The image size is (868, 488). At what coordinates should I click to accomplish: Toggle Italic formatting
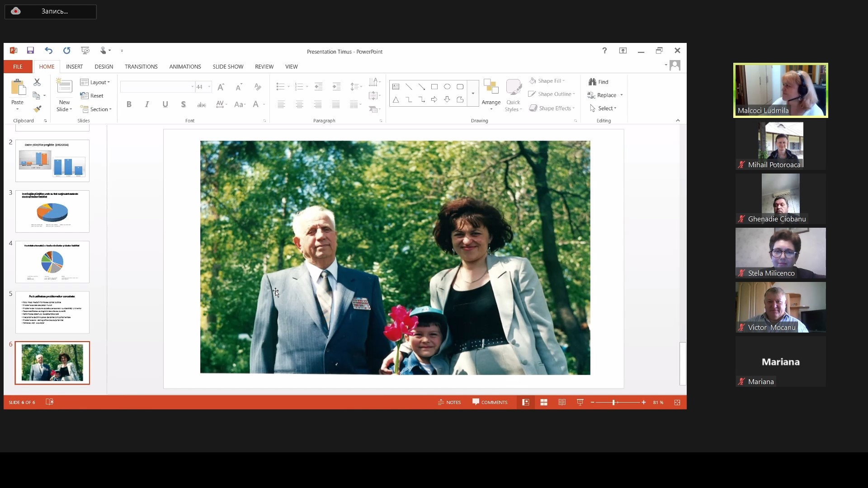[x=147, y=104]
